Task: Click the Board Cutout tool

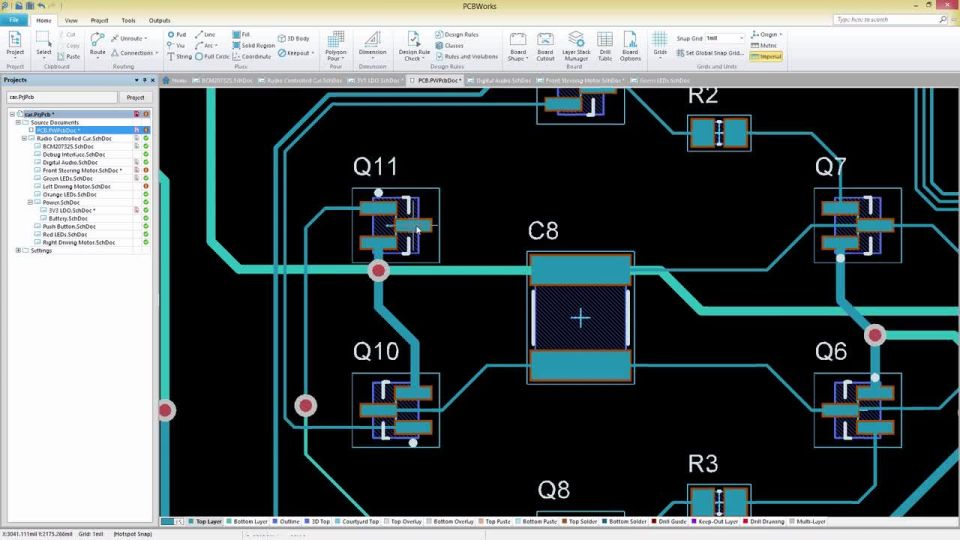Action: [545, 46]
